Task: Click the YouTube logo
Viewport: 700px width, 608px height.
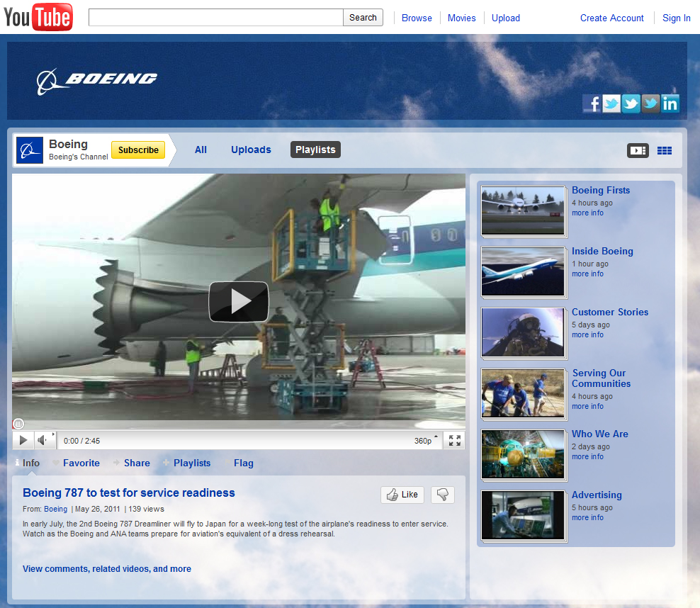Action: [x=38, y=18]
